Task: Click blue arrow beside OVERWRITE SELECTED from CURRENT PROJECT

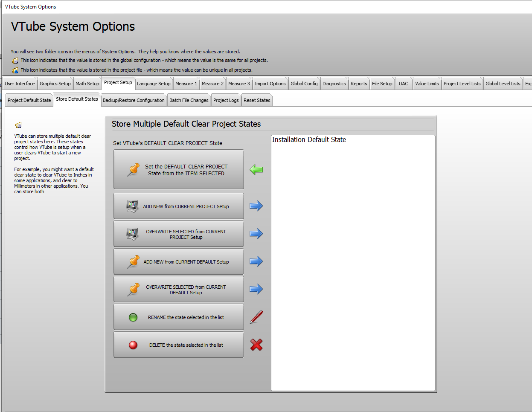Action: [256, 234]
